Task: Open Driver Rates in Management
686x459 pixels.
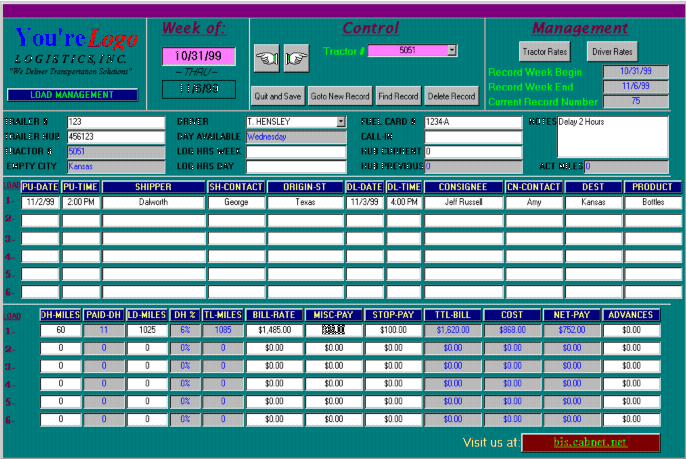Action: point(611,51)
